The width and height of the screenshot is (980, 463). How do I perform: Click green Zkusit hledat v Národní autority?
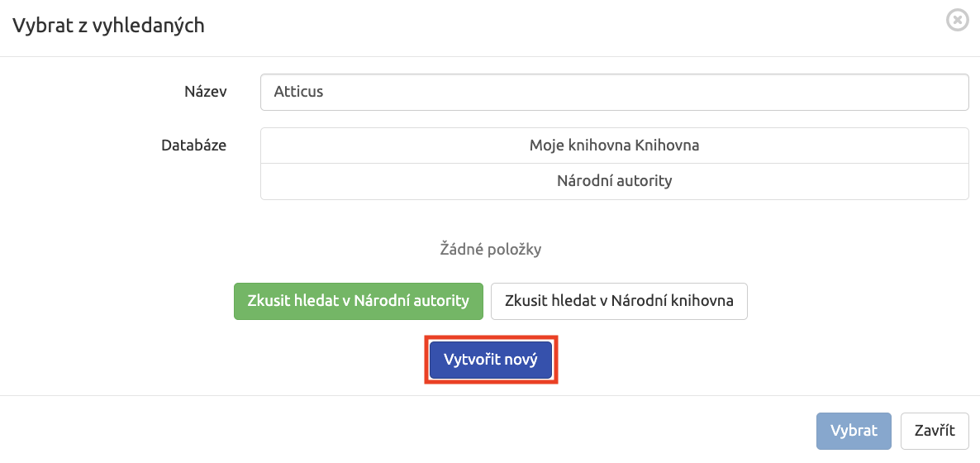tap(358, 301)
